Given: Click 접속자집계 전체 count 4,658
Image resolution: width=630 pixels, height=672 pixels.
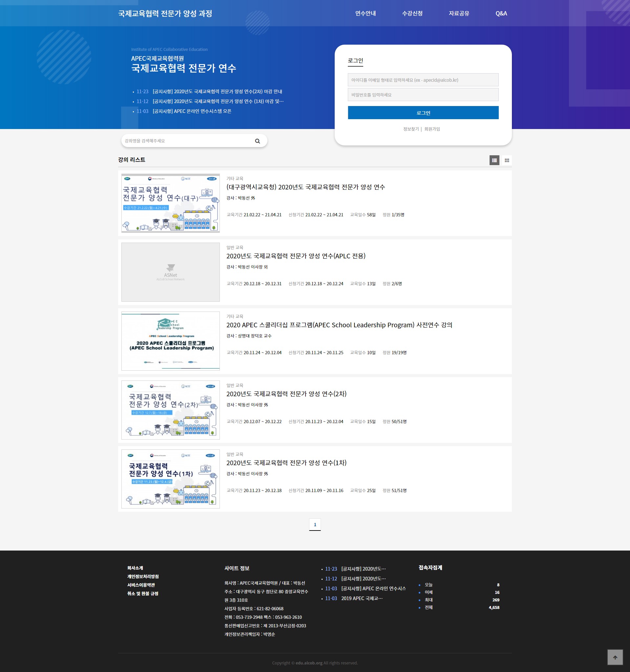Looking at the screenshot, I should click(x=494, y=607).
